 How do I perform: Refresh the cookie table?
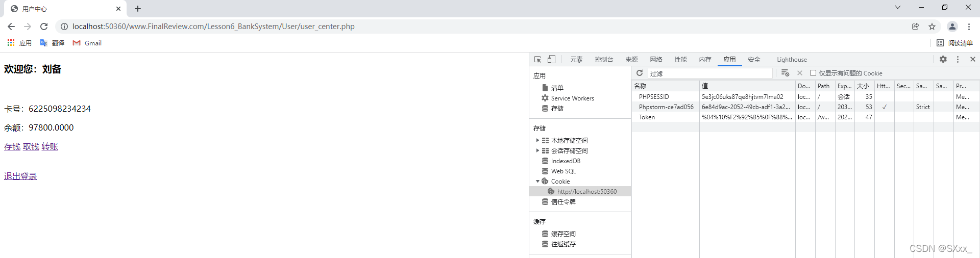[x=640, y=73]
